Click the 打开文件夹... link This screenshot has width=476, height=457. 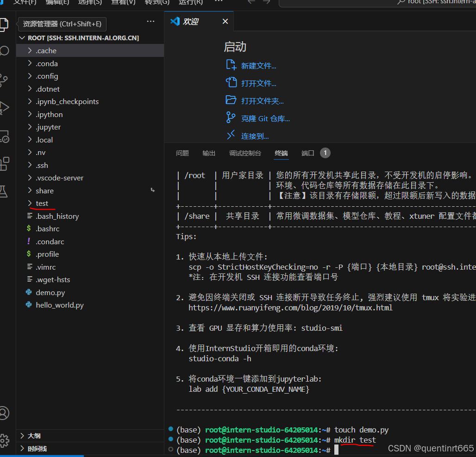pos(262,101)
